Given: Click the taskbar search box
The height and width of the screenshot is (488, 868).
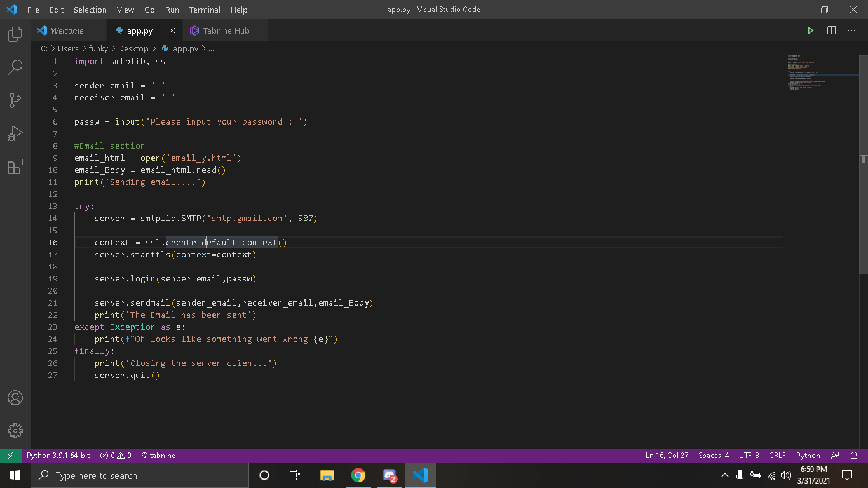Looking at the screenshot, I should point(140,475).
